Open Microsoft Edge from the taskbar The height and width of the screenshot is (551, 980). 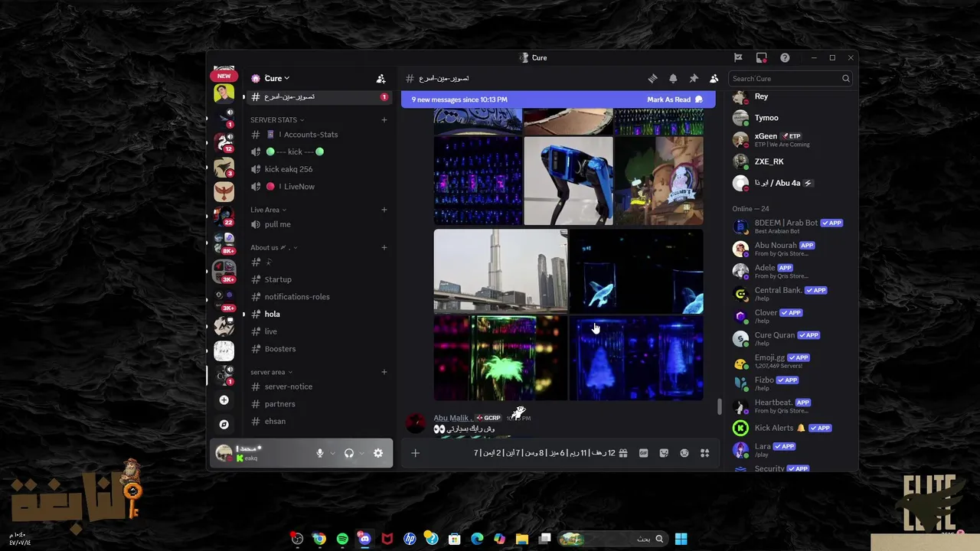[477, 539]
